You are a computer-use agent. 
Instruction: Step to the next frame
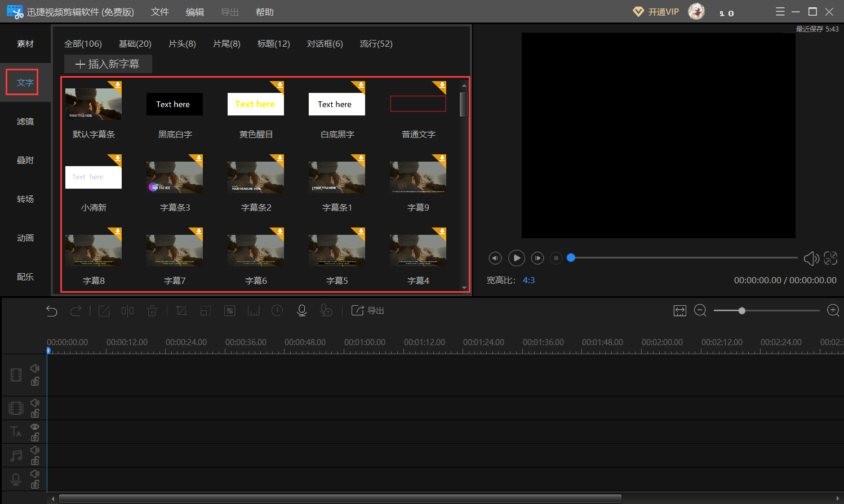coord(538,258)
